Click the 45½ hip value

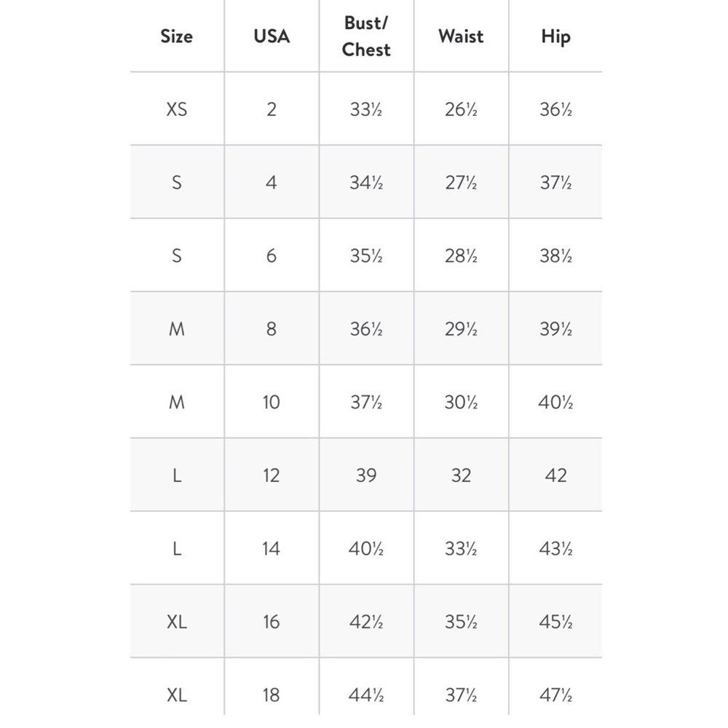point(555,622)
